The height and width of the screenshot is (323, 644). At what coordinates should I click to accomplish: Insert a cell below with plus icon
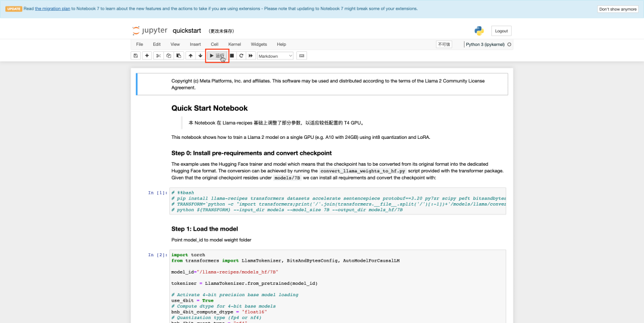click(147, 56)
